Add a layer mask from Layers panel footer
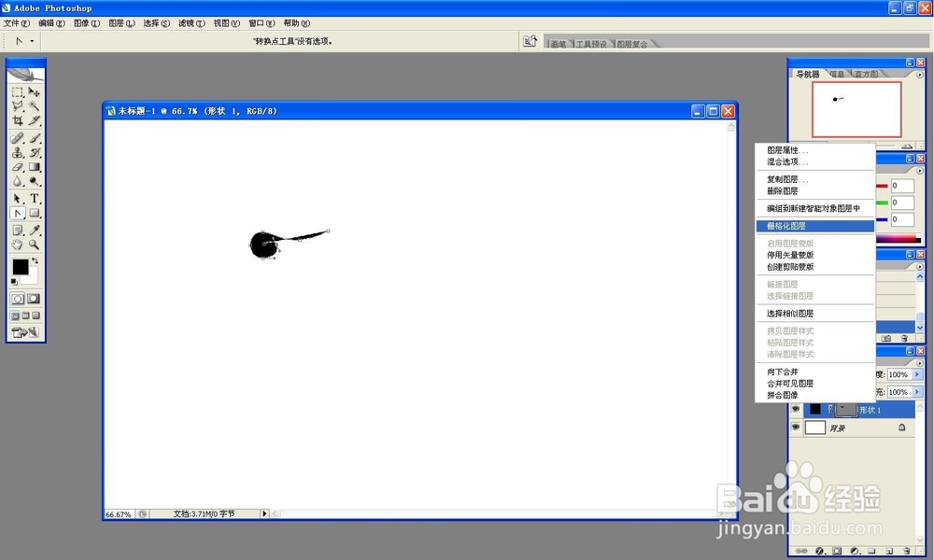 (x=837, y=551)
